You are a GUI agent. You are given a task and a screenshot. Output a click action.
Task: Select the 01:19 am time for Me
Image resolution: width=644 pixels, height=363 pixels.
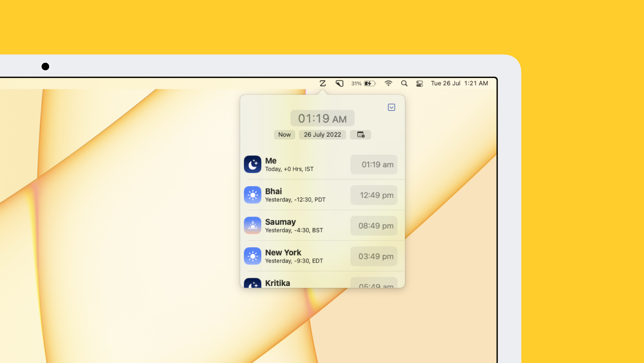tap(374, 164)
